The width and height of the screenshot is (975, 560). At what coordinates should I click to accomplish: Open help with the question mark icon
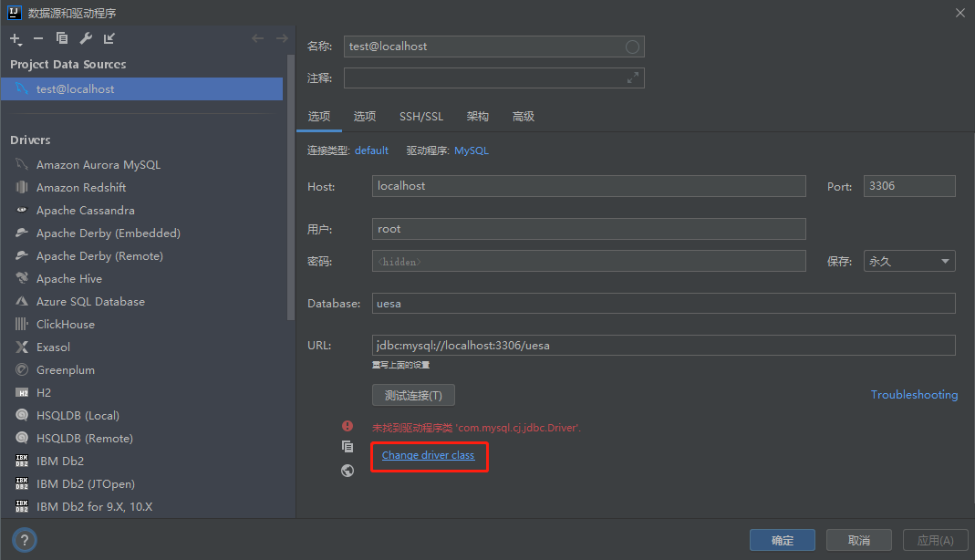tap(24, 539)
